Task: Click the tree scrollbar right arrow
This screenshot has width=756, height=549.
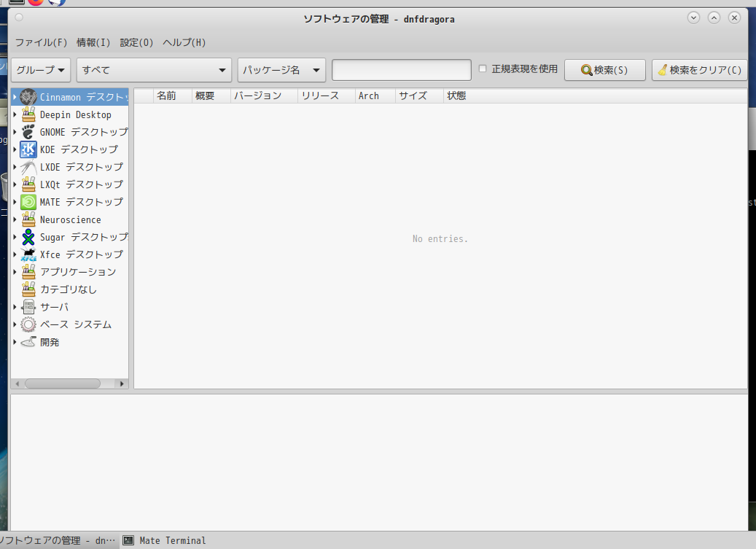Action: point(122,383)
